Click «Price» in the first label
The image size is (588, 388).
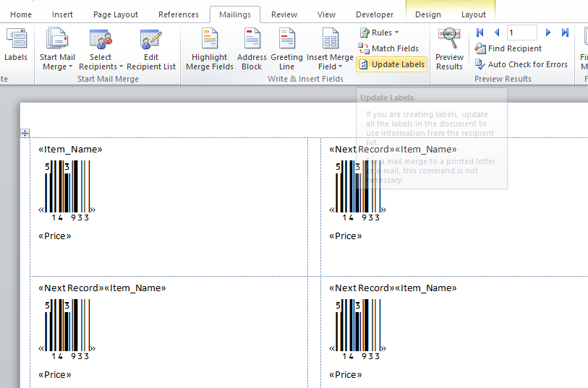[55, 236]
